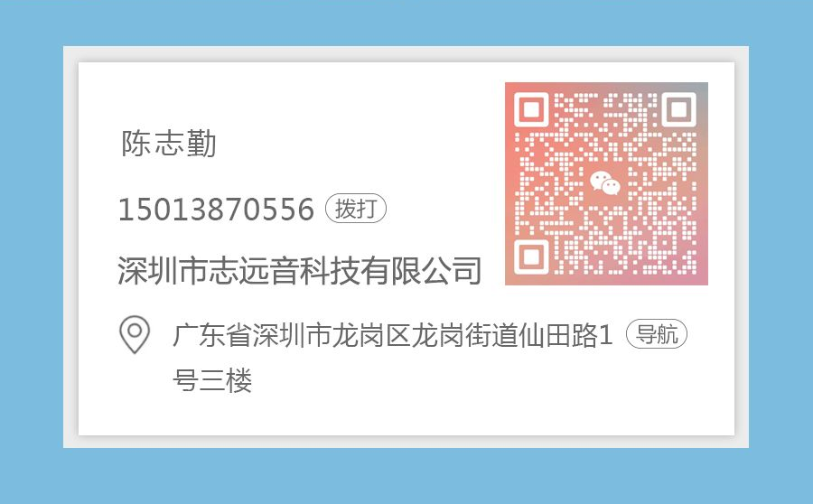Click the 导航 navigation button

coord(657,334)
